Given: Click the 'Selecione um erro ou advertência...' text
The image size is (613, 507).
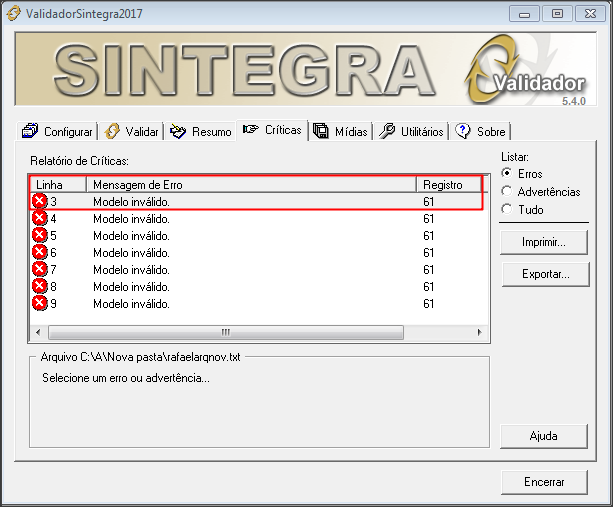Looking at the screenshot, I should point(126,378).
